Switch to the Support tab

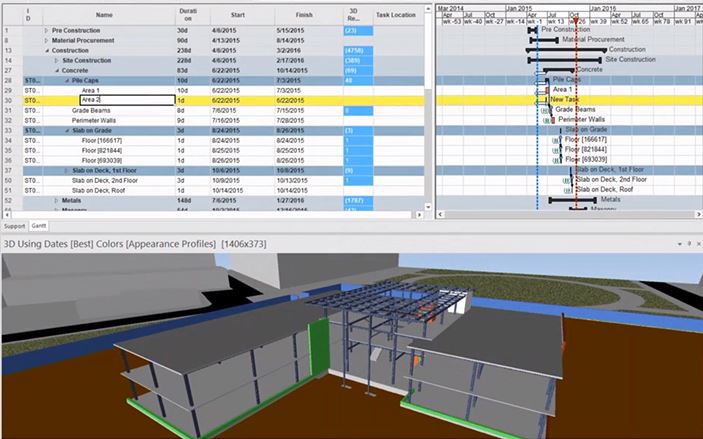(x=14, y=226)
